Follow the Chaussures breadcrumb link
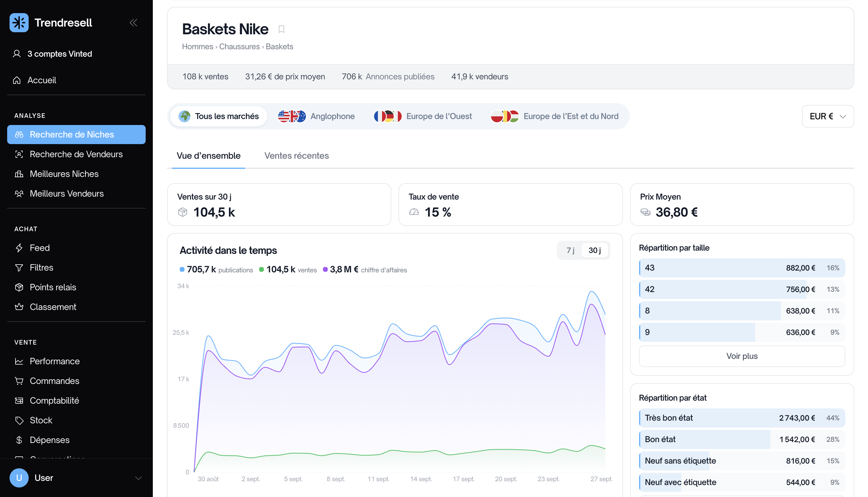 pyautogui.click(x=239, y=47)
